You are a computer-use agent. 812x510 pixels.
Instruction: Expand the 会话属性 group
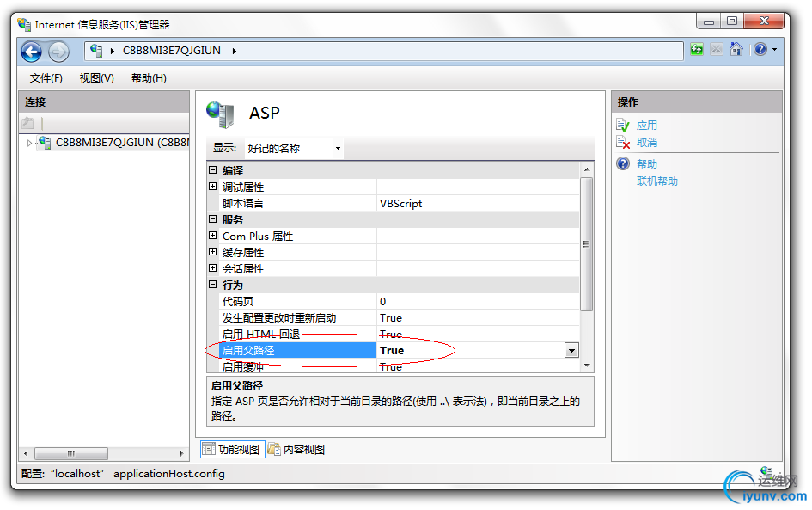213,268
